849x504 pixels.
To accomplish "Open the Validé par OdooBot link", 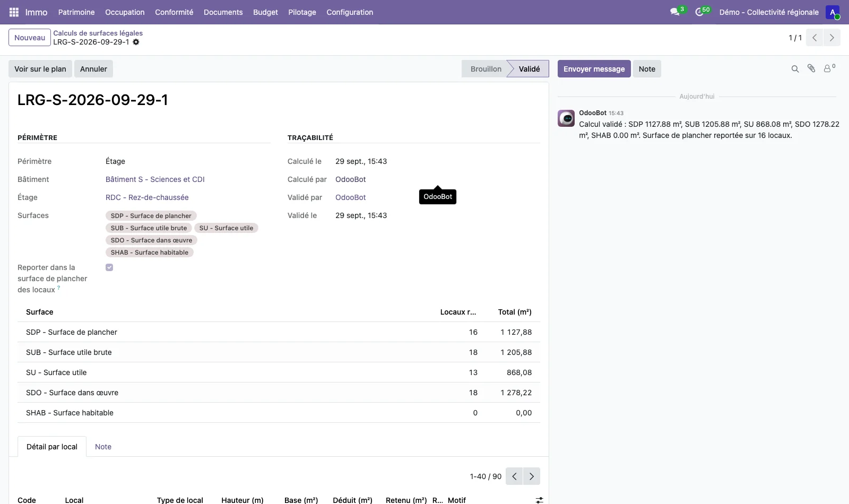I will 351,197.
